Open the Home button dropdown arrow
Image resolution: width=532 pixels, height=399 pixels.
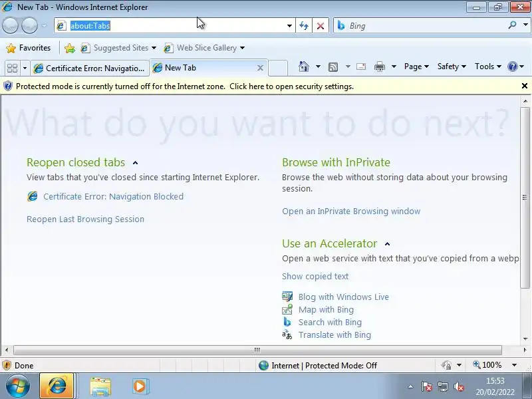pos(318,66)
